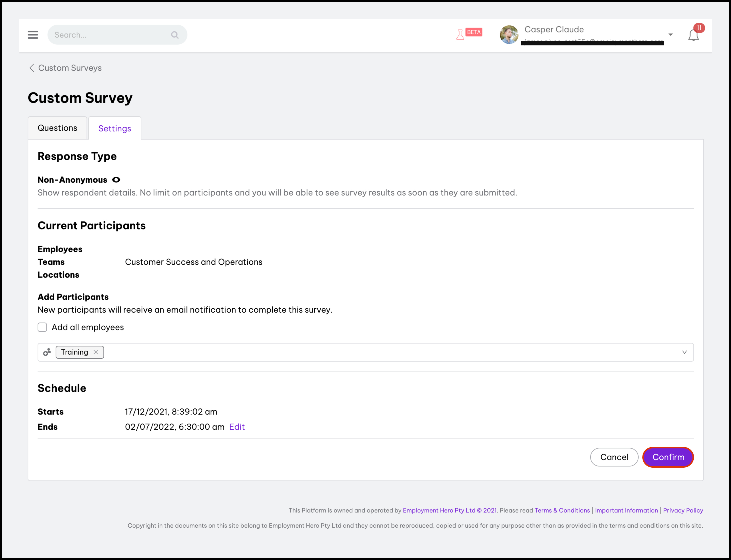
Task: Switch to the Questions tab
Action: pos(57,128)
